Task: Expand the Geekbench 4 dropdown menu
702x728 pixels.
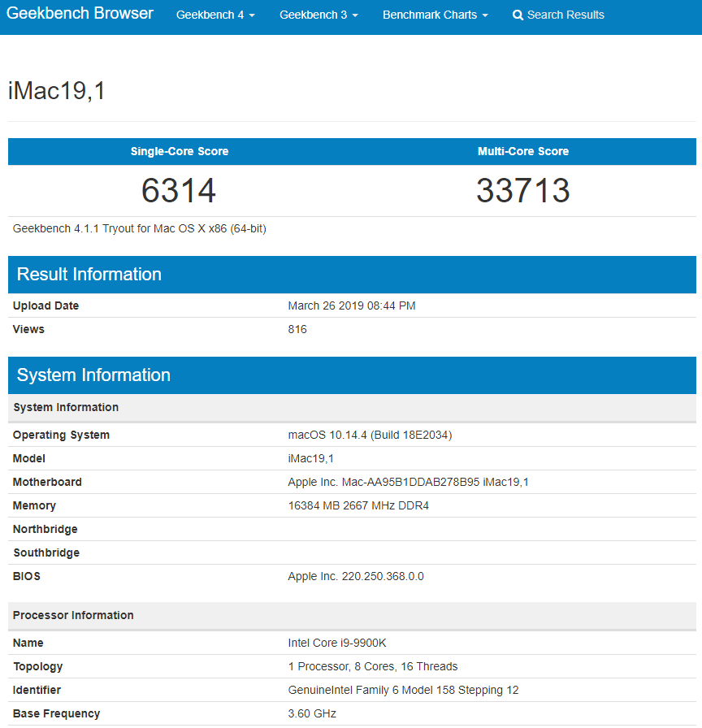Action: tap(215, 15)
